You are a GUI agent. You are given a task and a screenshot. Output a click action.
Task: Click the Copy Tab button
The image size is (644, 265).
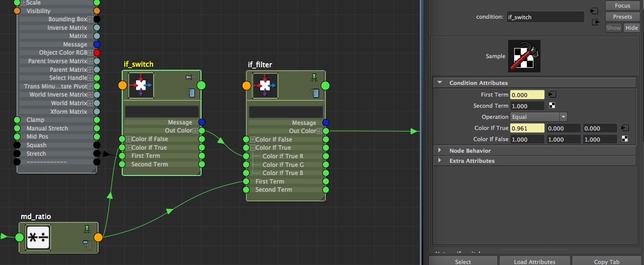click(x=607, y=261)
